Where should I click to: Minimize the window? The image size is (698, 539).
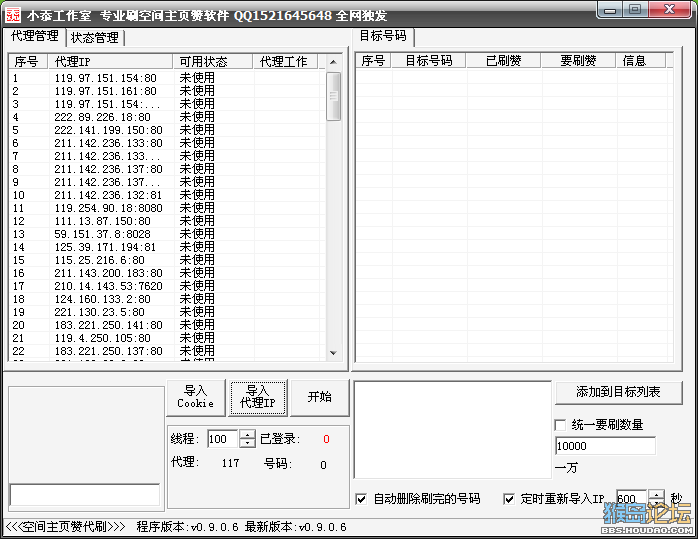pos(609,9)
